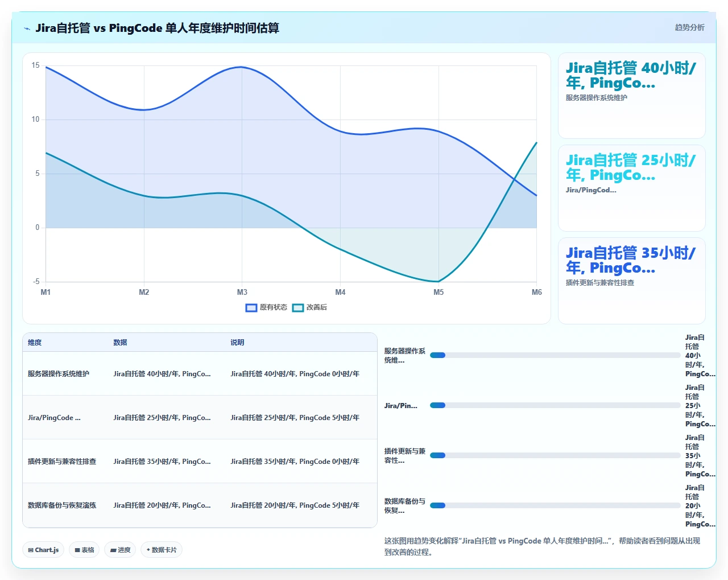Click the 说明 column header

(x=237, y=343)
